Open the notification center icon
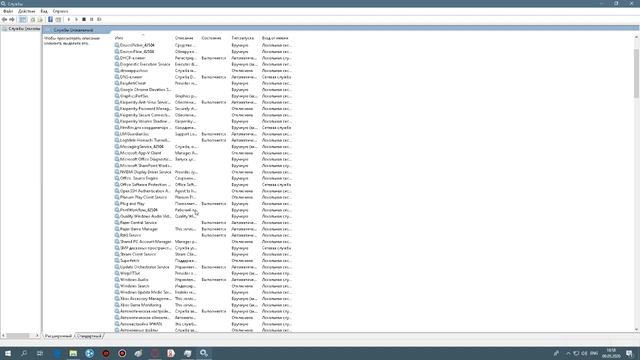 click(629, 353)
